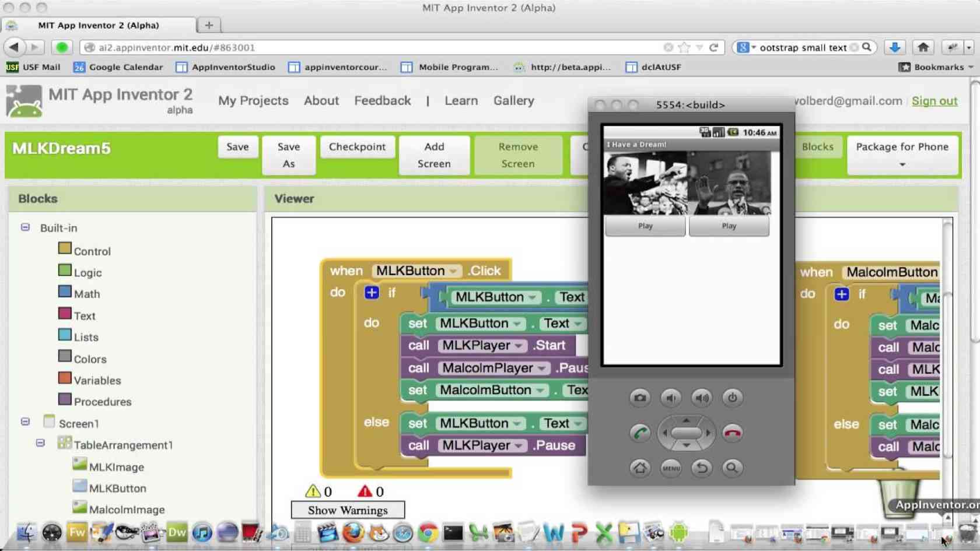The width and height of the screenshot is (980, 551).
Task: Open the Learn page
Action: click(461, 100)
